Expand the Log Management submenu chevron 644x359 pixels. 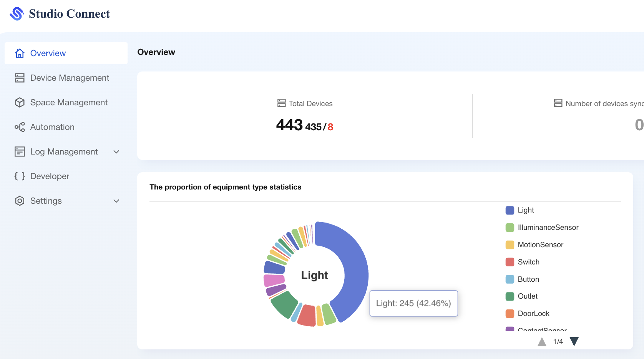116,152
